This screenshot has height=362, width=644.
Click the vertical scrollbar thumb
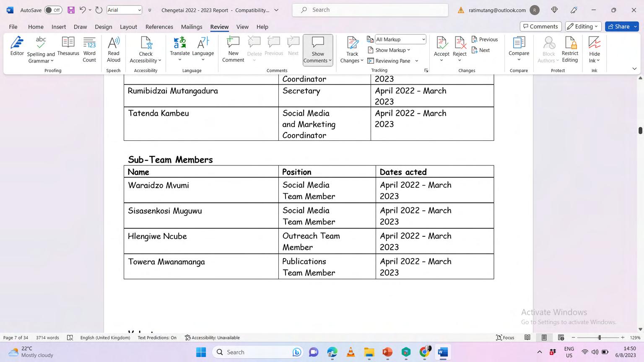(640, 130)
